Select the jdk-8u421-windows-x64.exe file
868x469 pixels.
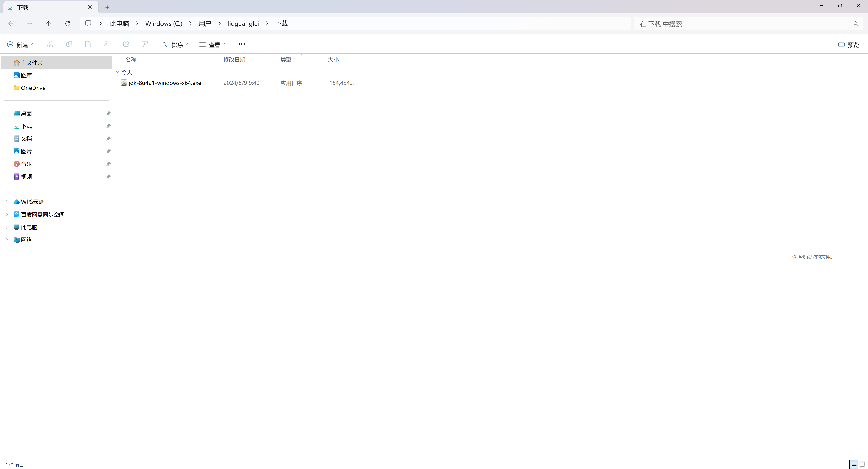click(165, 83)
